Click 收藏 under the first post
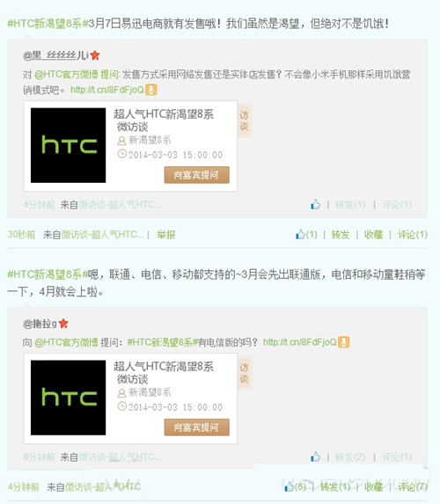The height and width of the screenshot is (504, 440). coord(373,235)
